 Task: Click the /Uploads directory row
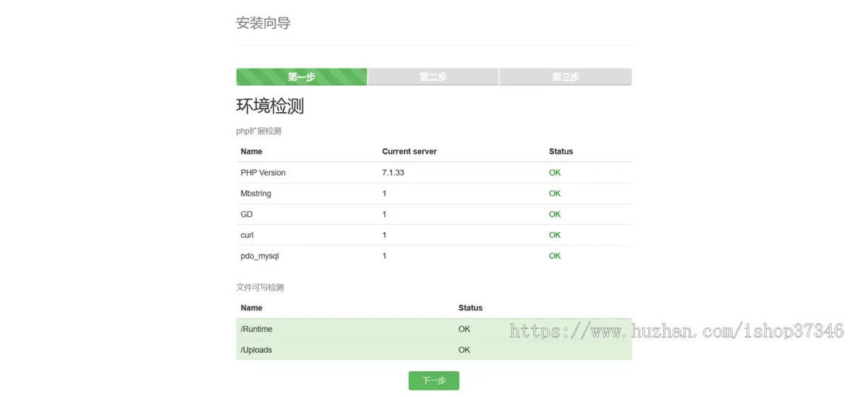[434, 349]
